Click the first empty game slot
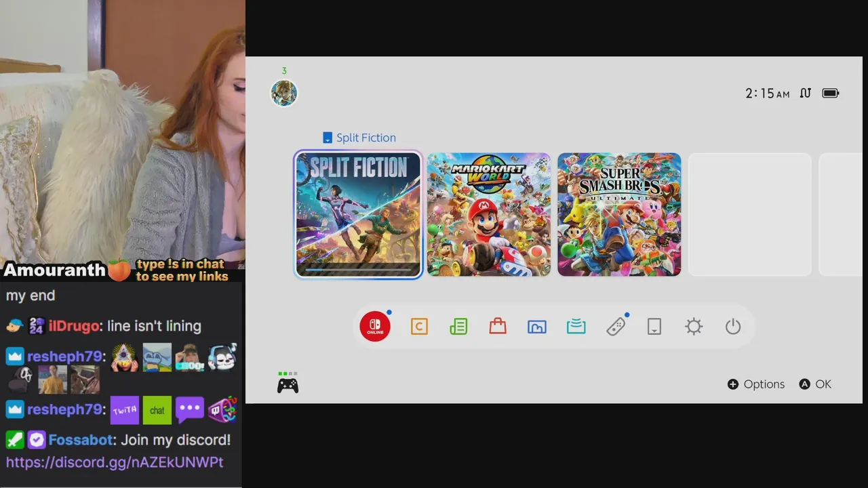Image resolution: width=868 pixels, height=488 pixels. (750, 214)
